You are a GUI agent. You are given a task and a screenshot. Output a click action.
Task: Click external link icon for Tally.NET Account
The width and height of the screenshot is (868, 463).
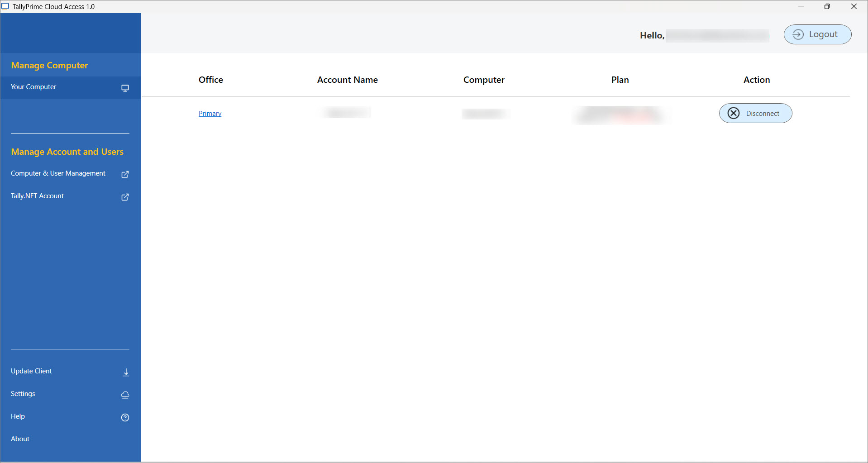[125, 197]
